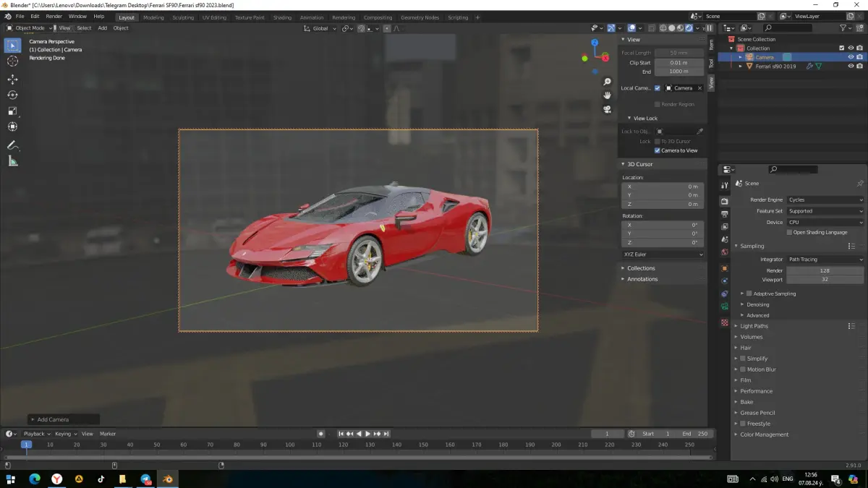Toggle the Local Camera checkbox
The width and height of the screenshot is (868, 488).
point(658,88)
